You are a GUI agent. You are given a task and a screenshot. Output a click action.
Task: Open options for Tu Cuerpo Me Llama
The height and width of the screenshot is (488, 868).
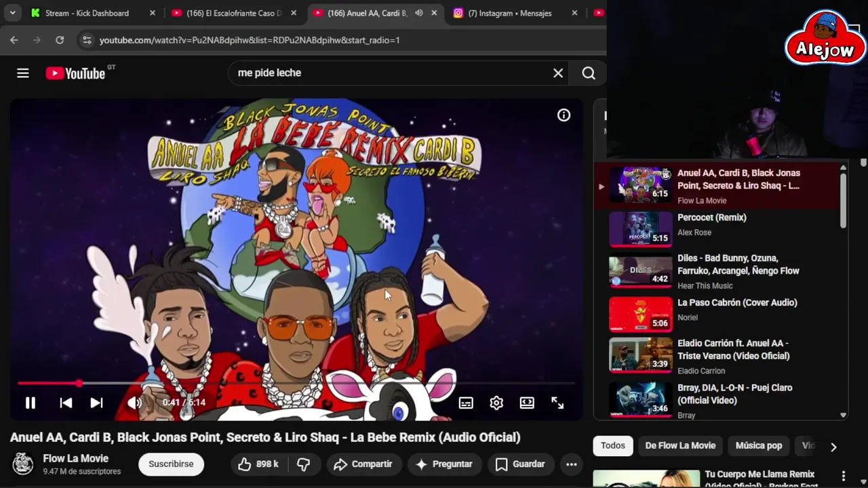coord(844,476)
